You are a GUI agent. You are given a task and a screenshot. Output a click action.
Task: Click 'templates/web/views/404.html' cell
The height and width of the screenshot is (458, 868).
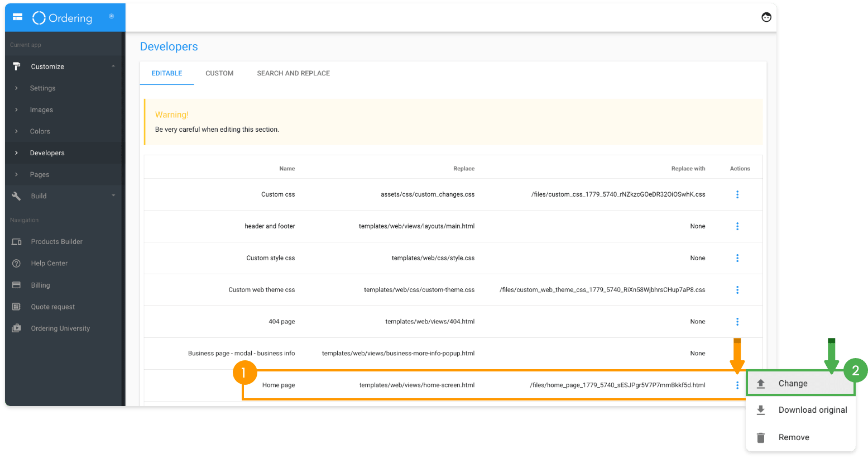pyautogui.click(x=430, y=322)
